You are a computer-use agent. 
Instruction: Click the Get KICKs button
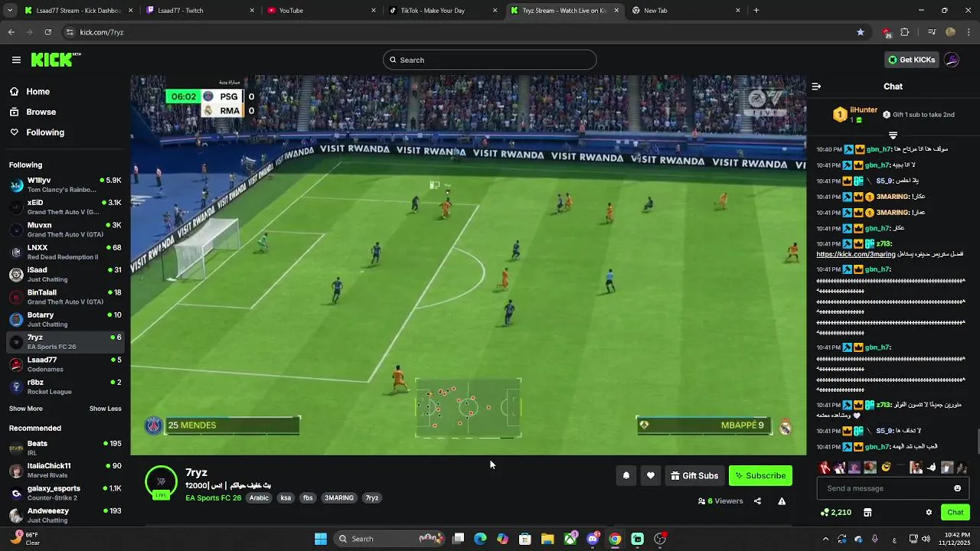[x=911, y=60]
